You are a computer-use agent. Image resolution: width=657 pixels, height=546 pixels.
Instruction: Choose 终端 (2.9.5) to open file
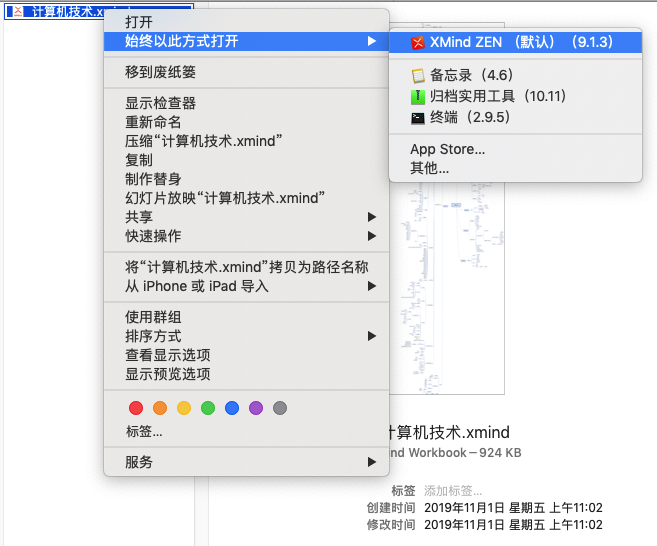pos(515,117)
